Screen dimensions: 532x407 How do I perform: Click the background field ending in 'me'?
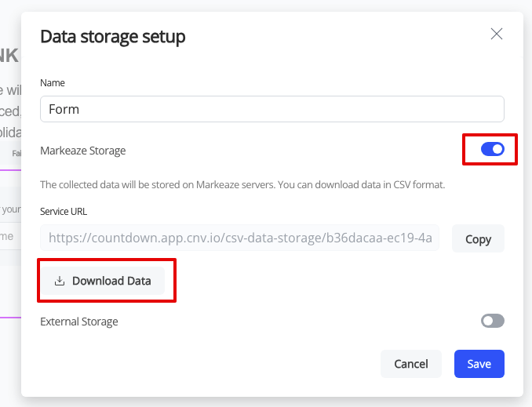[7, 236]
